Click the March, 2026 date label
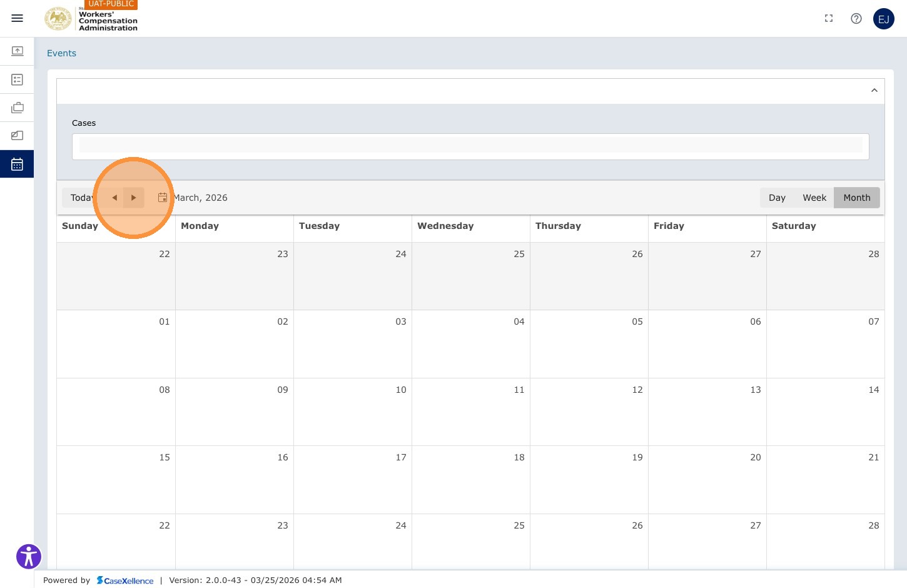 click(200, 198)
